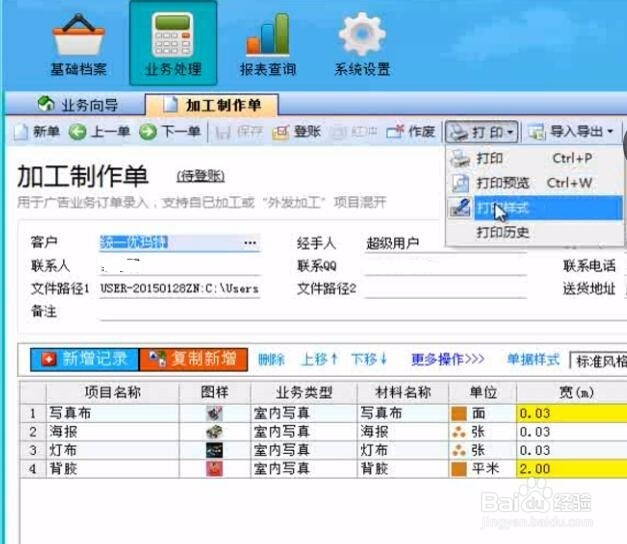Click the 删除 link
This screenshot has width=627, height=544.
point(271,360)
